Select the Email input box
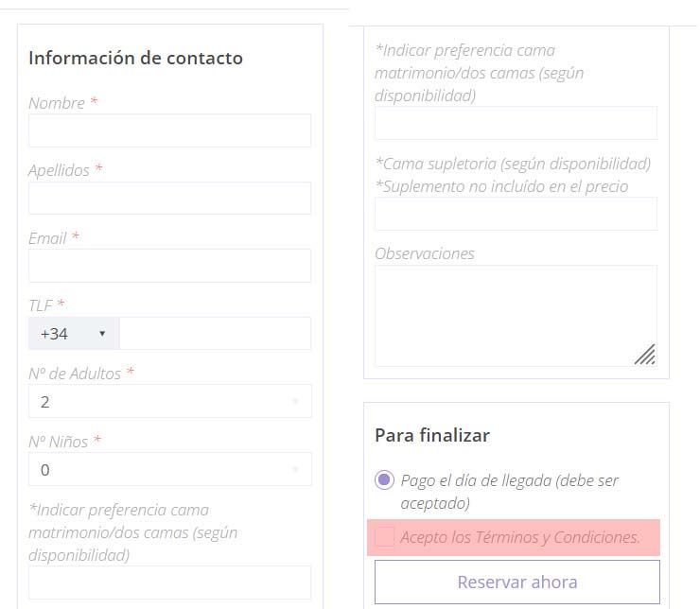Screen dimensions: 700x609 click(169, 266)
